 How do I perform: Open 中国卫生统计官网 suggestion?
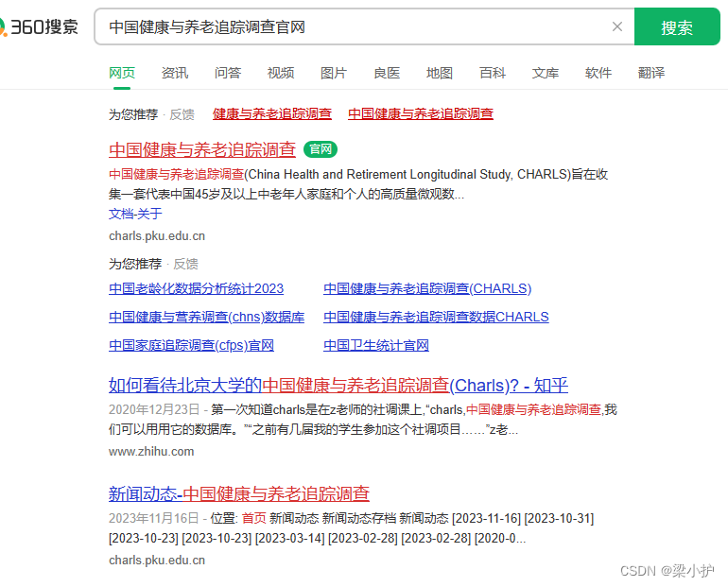click(x=376, y=345)
